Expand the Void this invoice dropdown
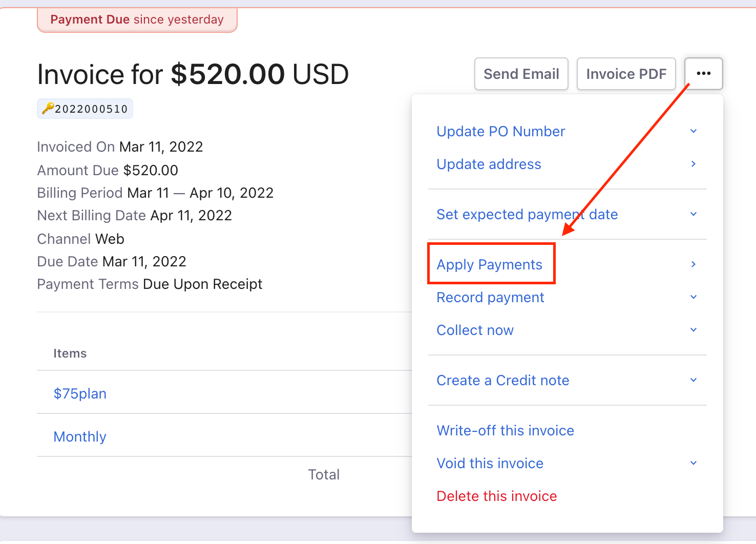This screenshot has width=756, height=544. pyautogui.click(x=693, y=463)
